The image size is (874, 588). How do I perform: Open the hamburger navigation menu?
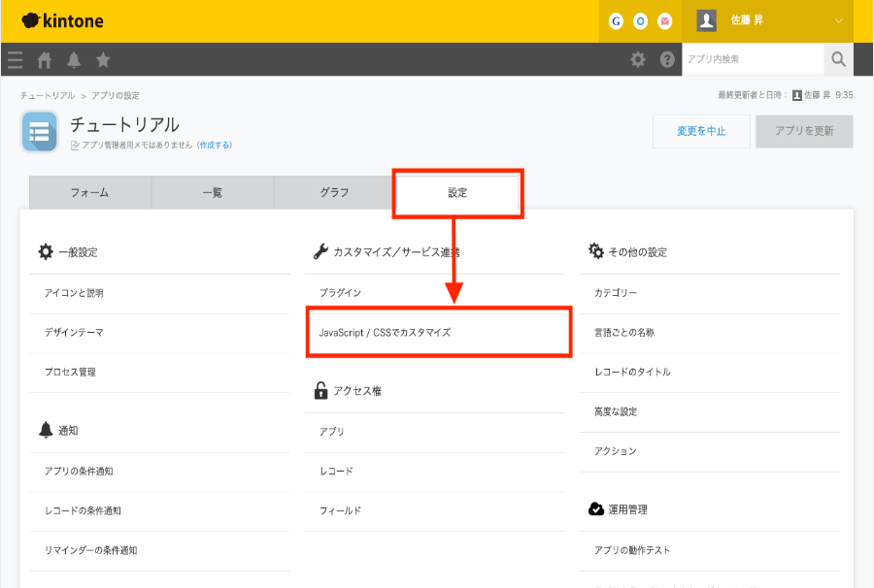tap(15, 60)
